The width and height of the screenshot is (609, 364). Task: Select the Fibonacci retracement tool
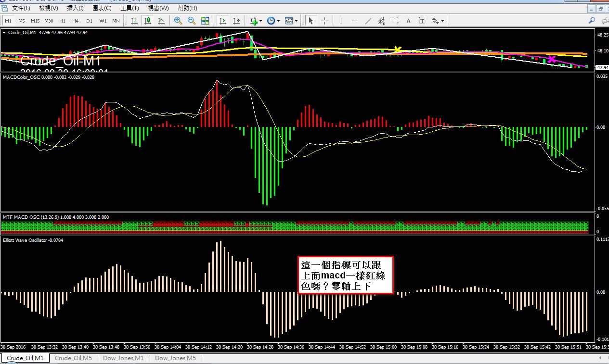click(x=395, y=21)
